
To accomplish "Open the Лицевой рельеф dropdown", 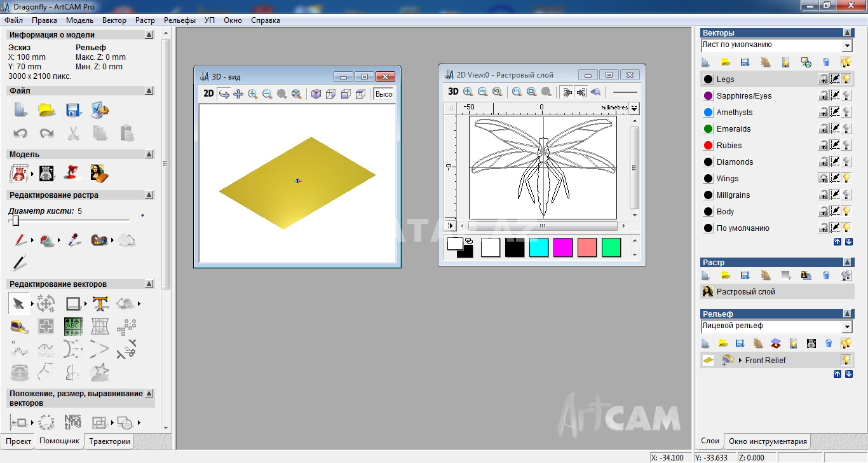I will (x=847, y=327).
